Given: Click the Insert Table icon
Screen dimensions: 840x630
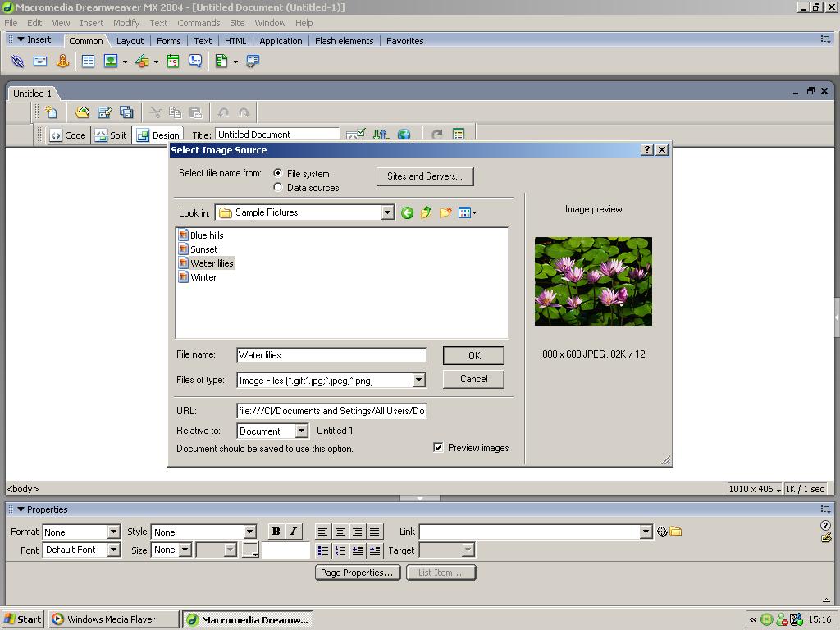Looking at the screenshot, I should coord(88,62).
